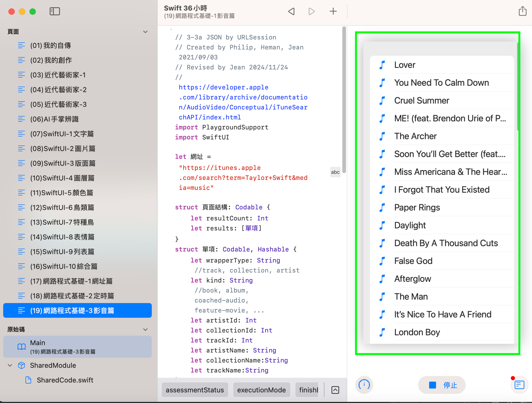Select page (15)SwiftUI-9列表篇
This screenshot has height=403, width=532.
pyautogui.click(x=62, y=252)
